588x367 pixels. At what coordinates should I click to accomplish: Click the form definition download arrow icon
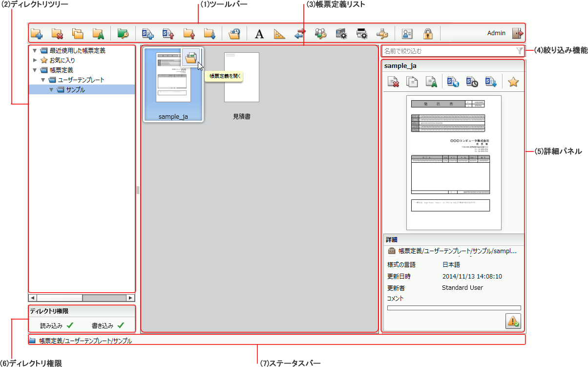(x=491, y=82)
